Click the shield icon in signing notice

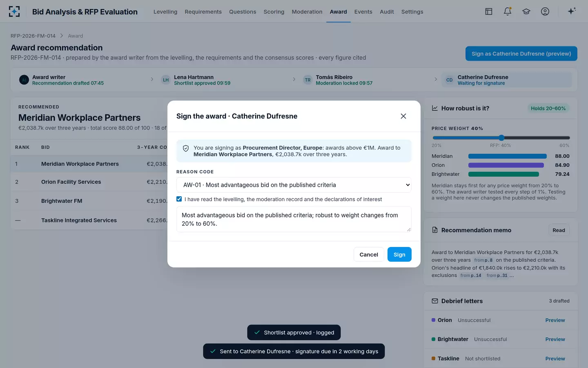click(186, 148)
